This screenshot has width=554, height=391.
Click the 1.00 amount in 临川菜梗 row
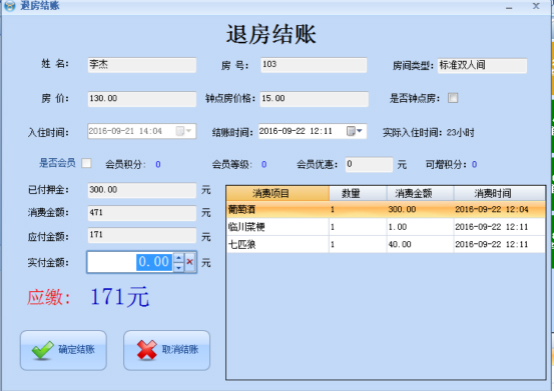coord(397,227)
